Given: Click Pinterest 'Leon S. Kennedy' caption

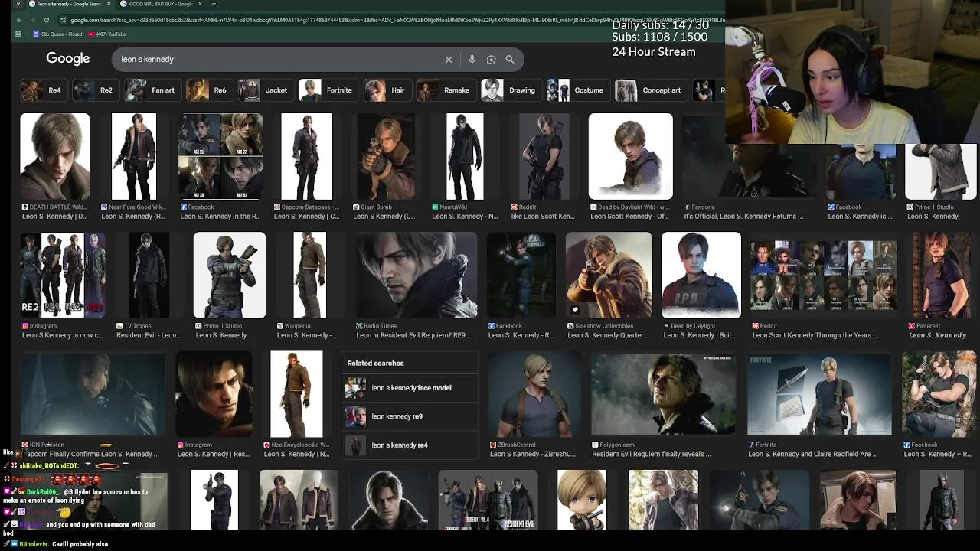Looking at the screenshot, I should coord(937,335).
